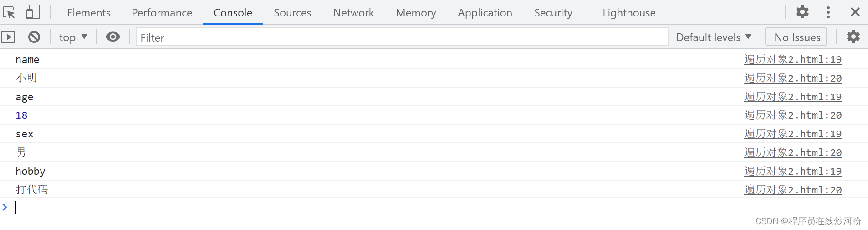The image size is (868, 230).
Task: Switch to the Elements tab
Action: (x=89, y=13)
